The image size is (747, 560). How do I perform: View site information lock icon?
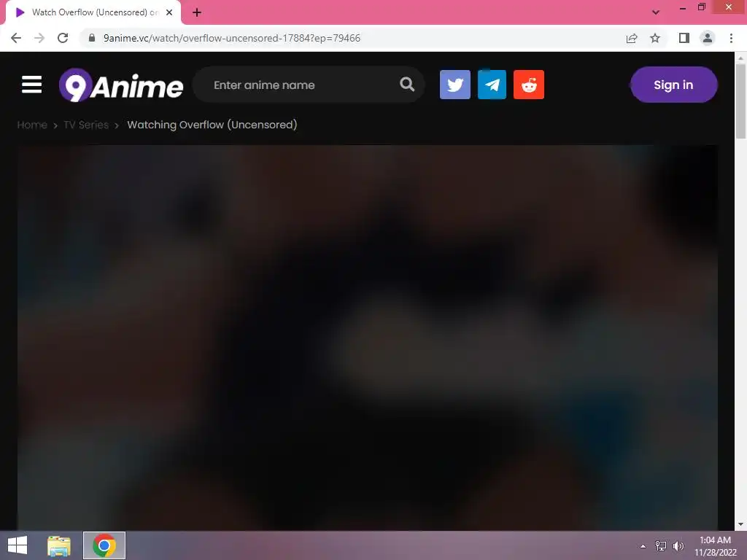pyautogui.click(x=92, y=38)
